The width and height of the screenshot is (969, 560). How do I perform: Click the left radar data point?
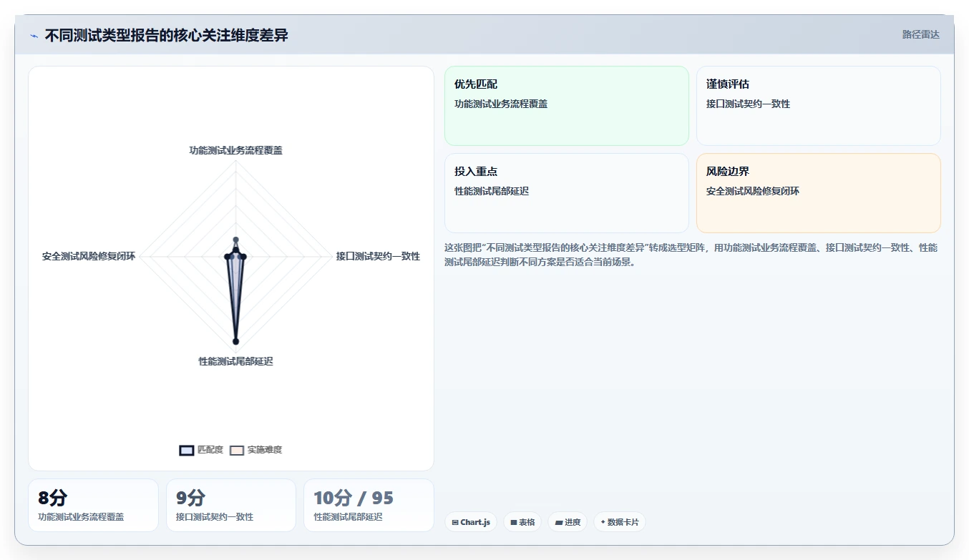(x=228, y=257)
